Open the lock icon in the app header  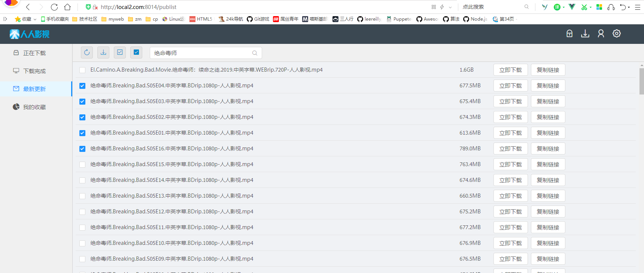pyautogui.click(x=569, y=34)
